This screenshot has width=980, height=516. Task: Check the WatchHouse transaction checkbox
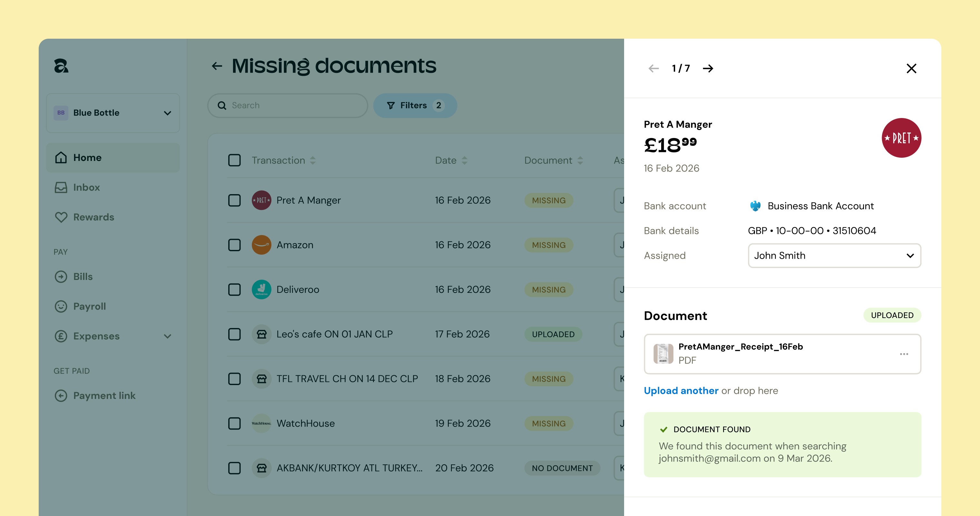[234, 423]
